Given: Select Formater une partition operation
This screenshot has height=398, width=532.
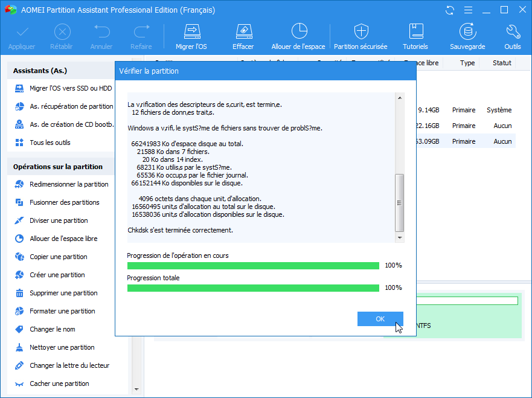Looking at the screenshot, I should 55,311.
